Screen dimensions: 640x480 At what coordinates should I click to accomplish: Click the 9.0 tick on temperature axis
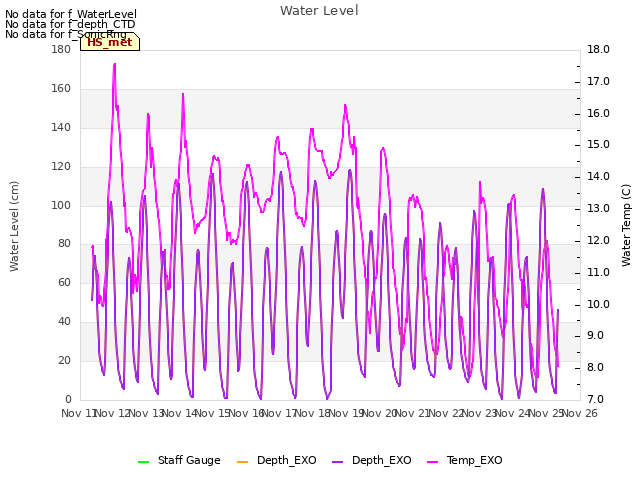598,336
